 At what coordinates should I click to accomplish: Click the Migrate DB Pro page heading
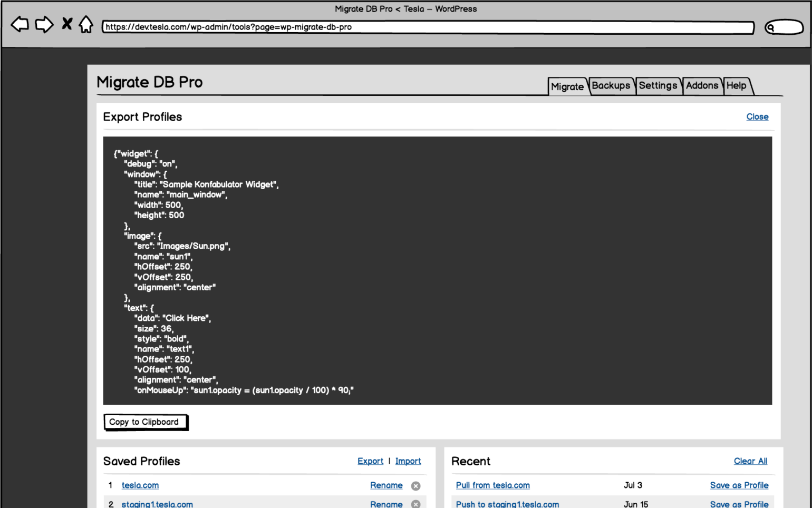150,82
